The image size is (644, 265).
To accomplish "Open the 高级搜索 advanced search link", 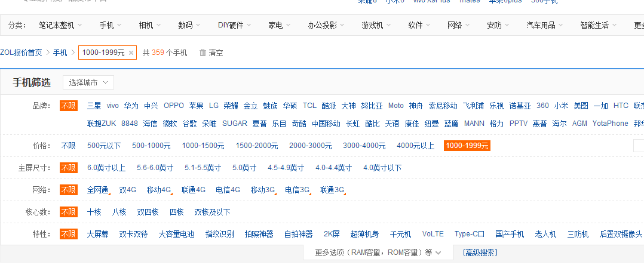I will coord(480,252).
